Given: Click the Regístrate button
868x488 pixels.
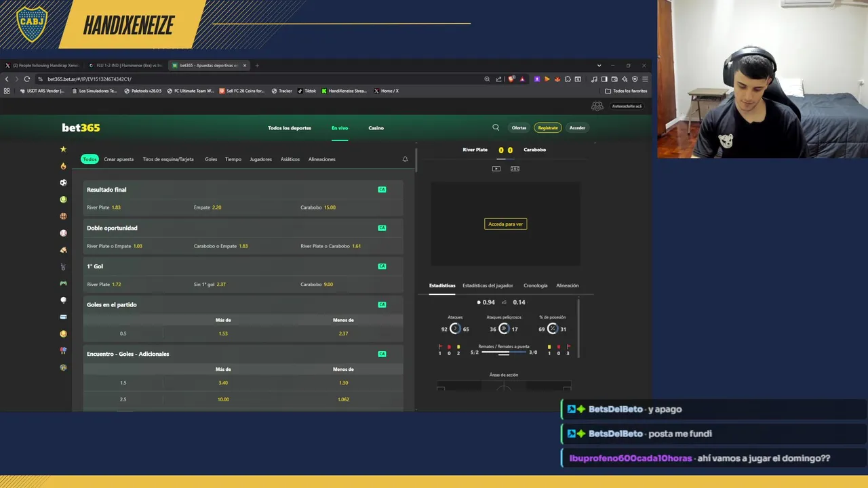Looking at the screenshot, I should (x=548, y=127).
